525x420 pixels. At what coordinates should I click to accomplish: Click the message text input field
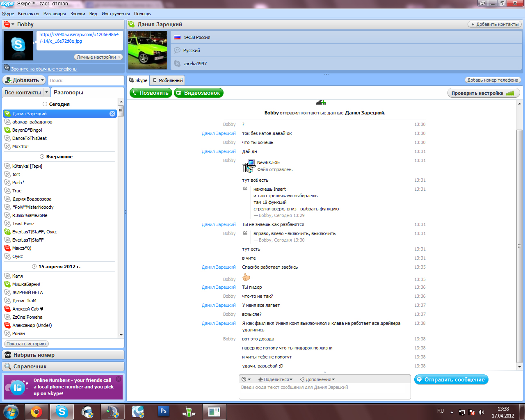[x=324, y=391]
